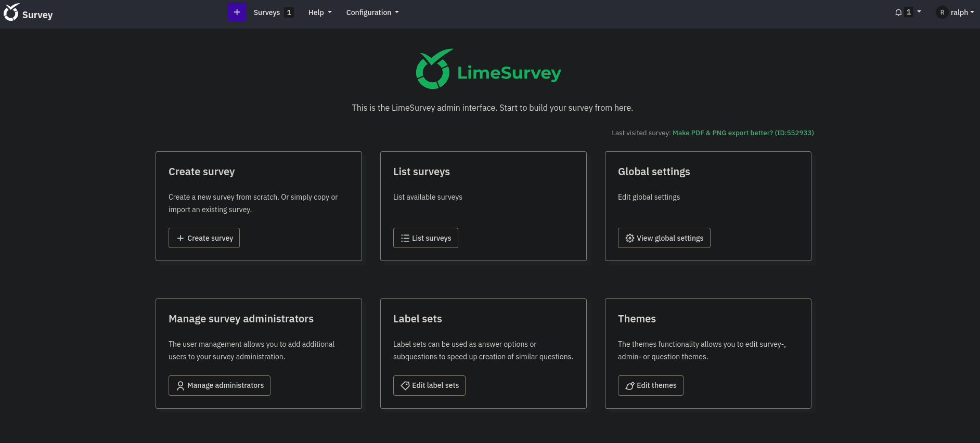
Task: Click the Create survey card heading
Action: point(201,172)
